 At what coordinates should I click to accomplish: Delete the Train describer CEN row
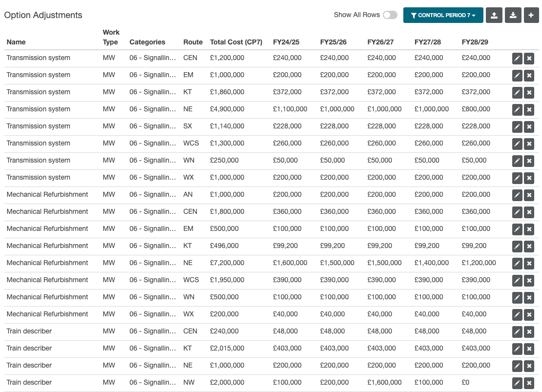[x=529, y=332]
